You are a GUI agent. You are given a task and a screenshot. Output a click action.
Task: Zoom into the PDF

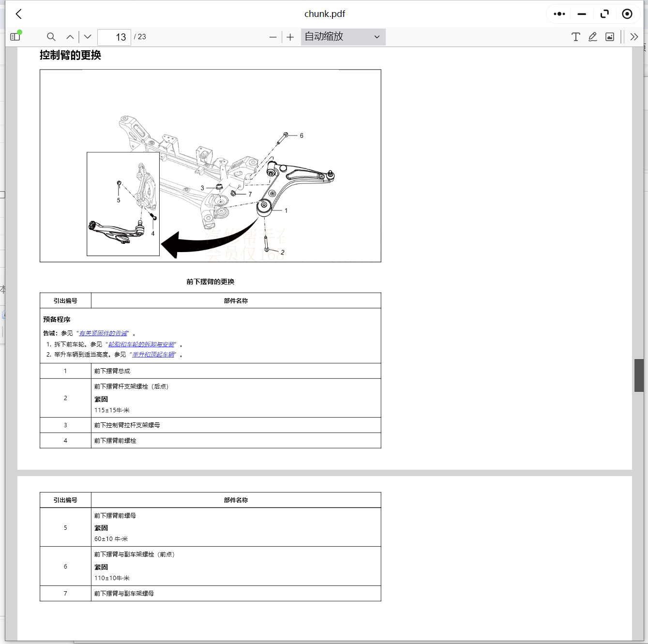tap(290, 36)
